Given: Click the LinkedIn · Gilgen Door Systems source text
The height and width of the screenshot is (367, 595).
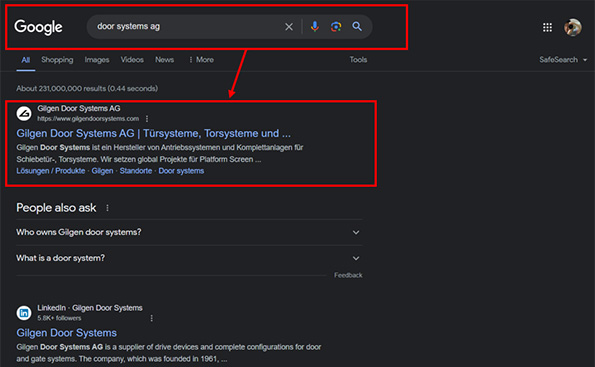Looking at the screenshot, I should pyautogui.click(x=90, y=308).
